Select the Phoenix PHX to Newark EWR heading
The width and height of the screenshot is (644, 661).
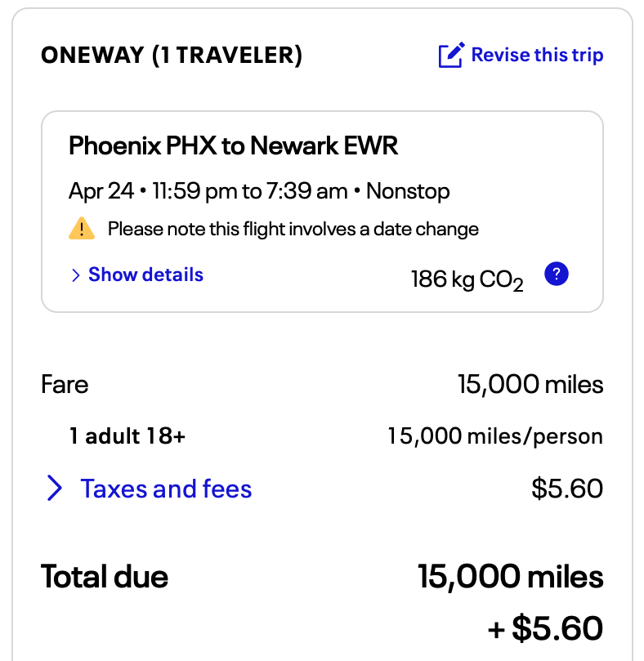233,146
